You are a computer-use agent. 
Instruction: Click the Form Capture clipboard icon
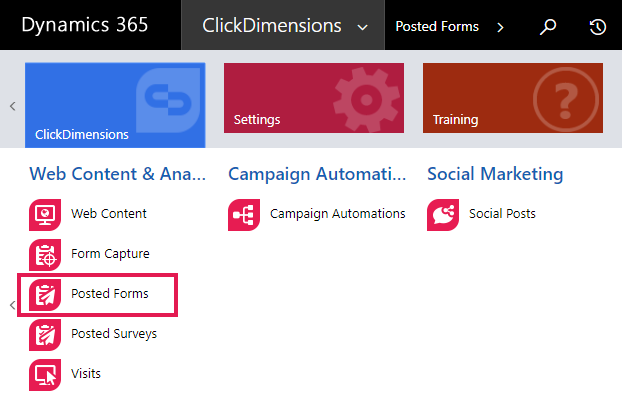tap(45, 255)
